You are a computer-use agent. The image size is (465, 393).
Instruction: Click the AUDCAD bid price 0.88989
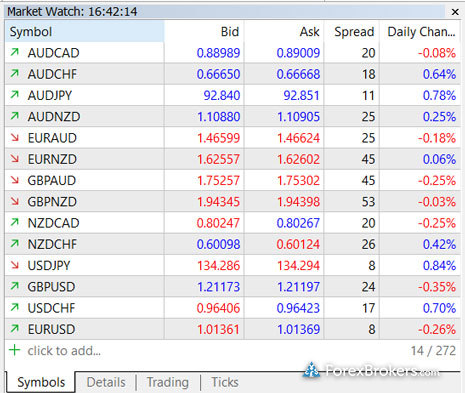coord(218,53)
